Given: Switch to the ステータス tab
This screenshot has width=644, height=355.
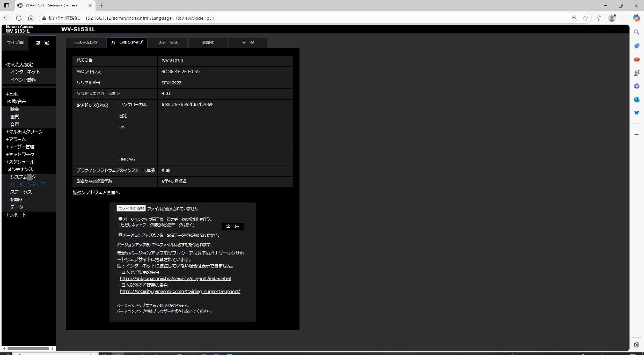Looking at the screenshot, I should (x=167, y=42).
